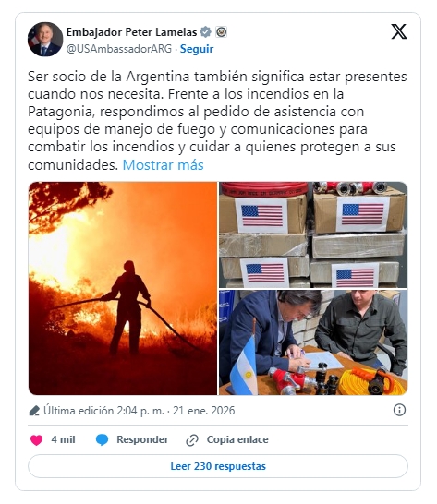Click Embajador Peter Lamelas display name
The image size is (437, 504).
pos(131,32)
